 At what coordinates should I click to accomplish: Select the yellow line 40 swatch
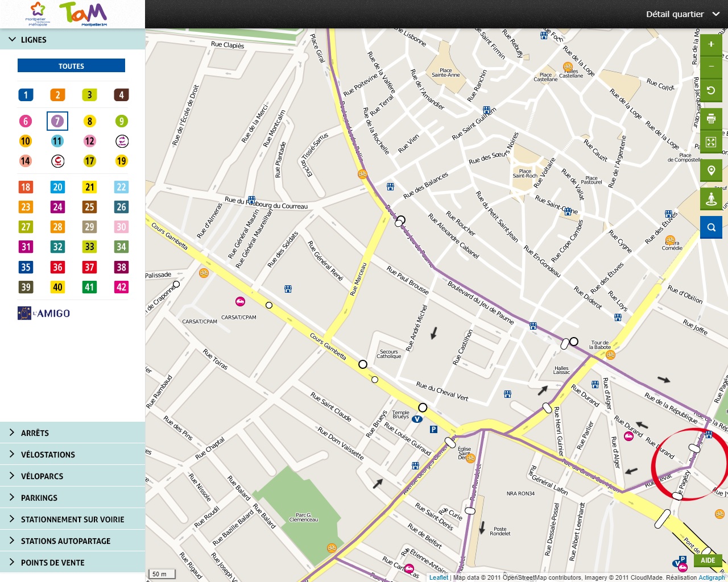(x=57, y=287)
